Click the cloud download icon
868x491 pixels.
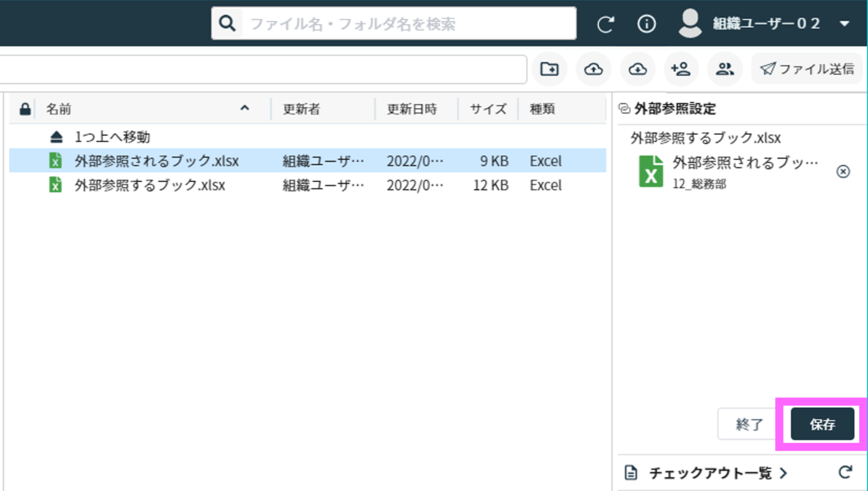click(x=637, y=69)
